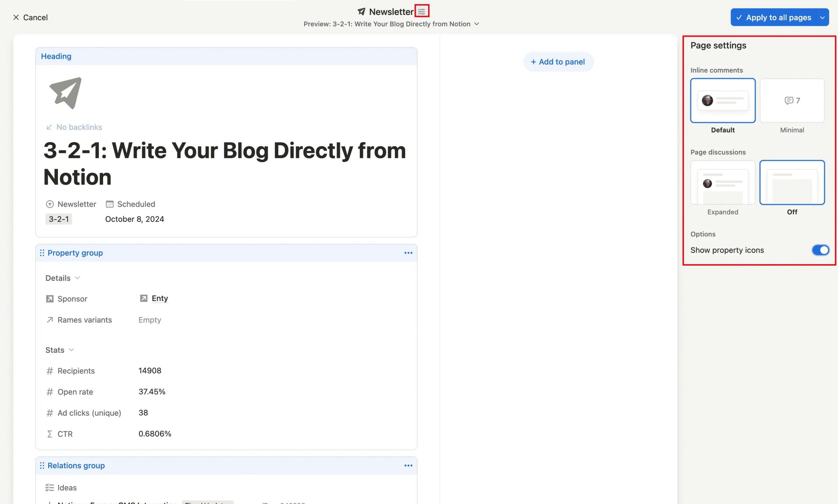This screenshot has width=838, height=504.
Task: Click the Sponsor relation property icon
Action: 50,299
